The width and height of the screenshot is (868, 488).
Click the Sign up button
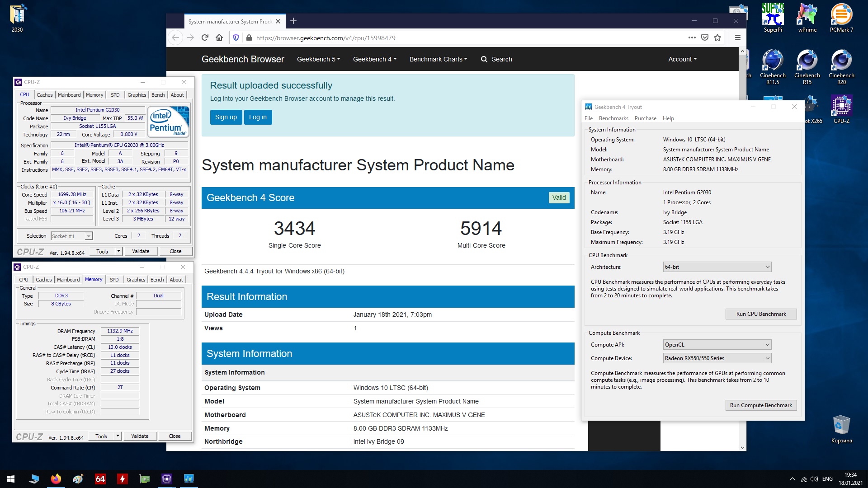[x=226, y=117]
